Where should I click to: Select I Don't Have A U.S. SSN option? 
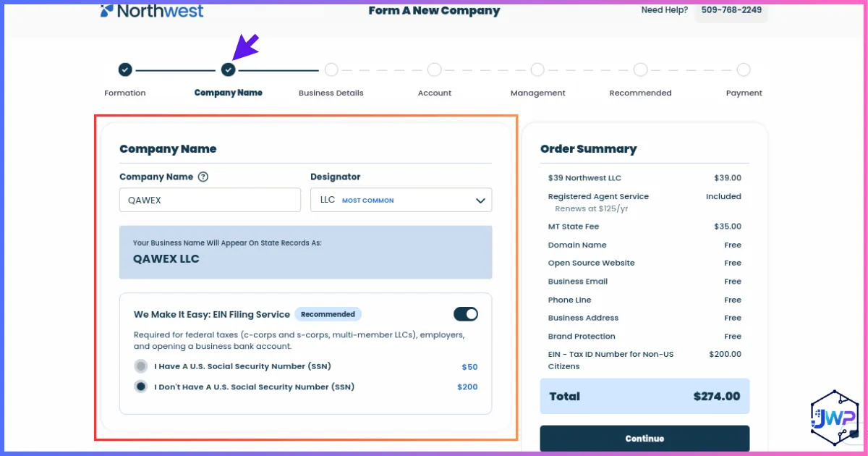point(141,387)
